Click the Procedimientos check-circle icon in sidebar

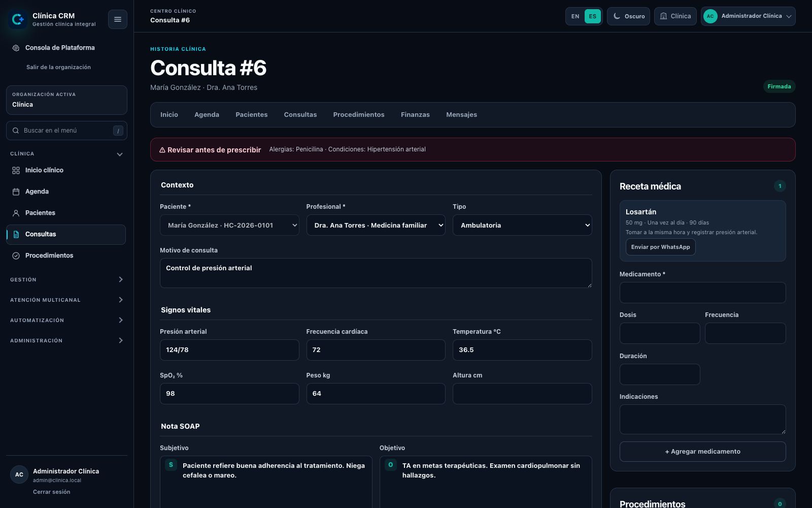pos(16,256)
